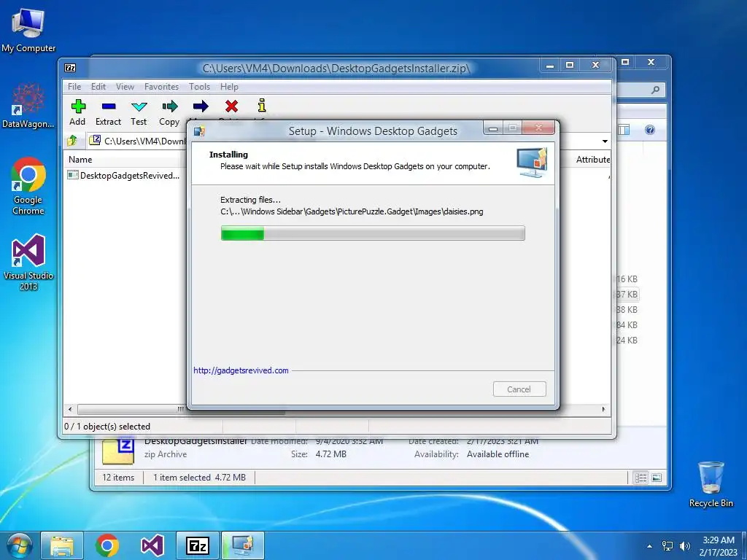This screenshot has height=560, width=747.
Task: Click the Explorer window search magnifier
Action: [x=656, y=90]
